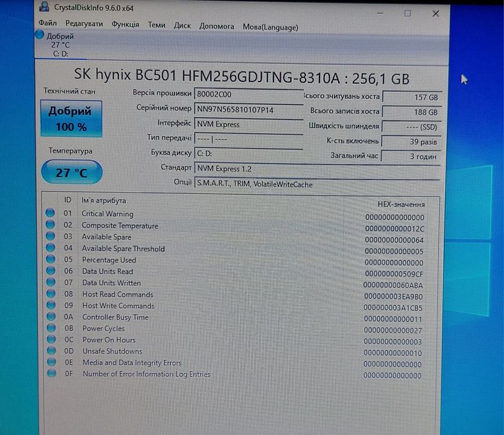Maximize the CrystalDiskInfo window
This screenshot has height=435, width=504.
point(407,13)
